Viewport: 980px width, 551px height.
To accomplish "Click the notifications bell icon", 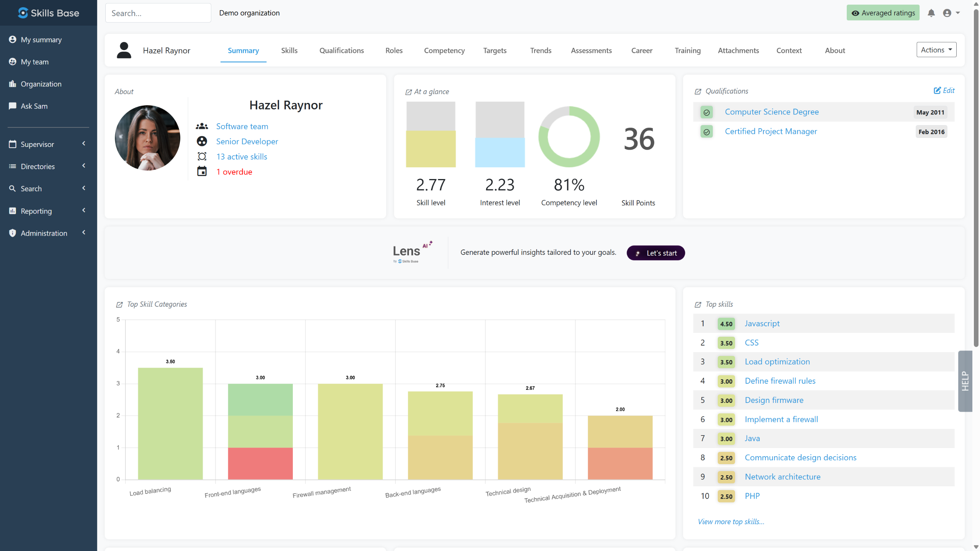I will pos(931,13).
